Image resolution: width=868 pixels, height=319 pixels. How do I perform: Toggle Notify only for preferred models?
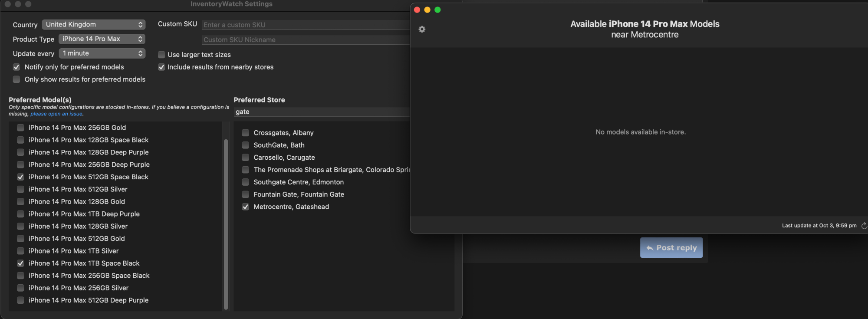click(x=16, y=67)
